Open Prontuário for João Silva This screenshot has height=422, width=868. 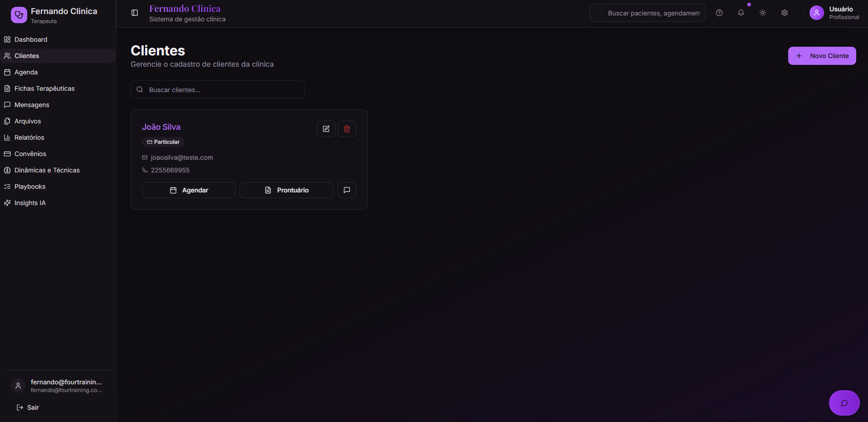287,190
